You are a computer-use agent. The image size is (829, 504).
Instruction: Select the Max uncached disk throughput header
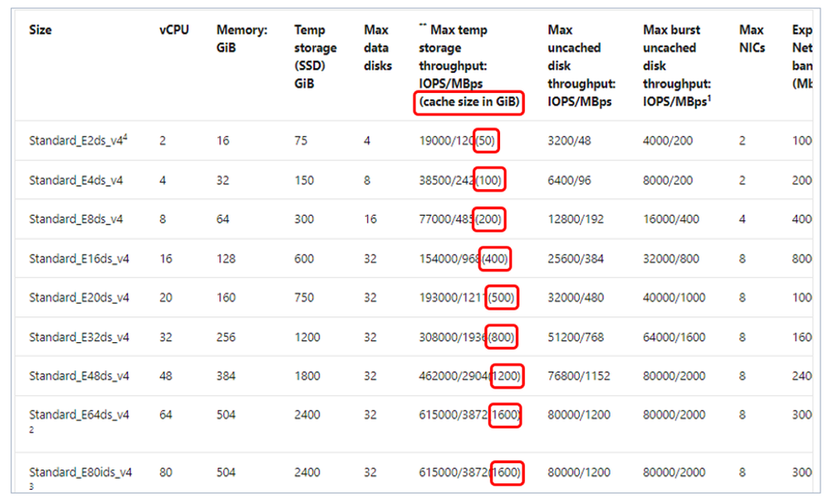581,66
